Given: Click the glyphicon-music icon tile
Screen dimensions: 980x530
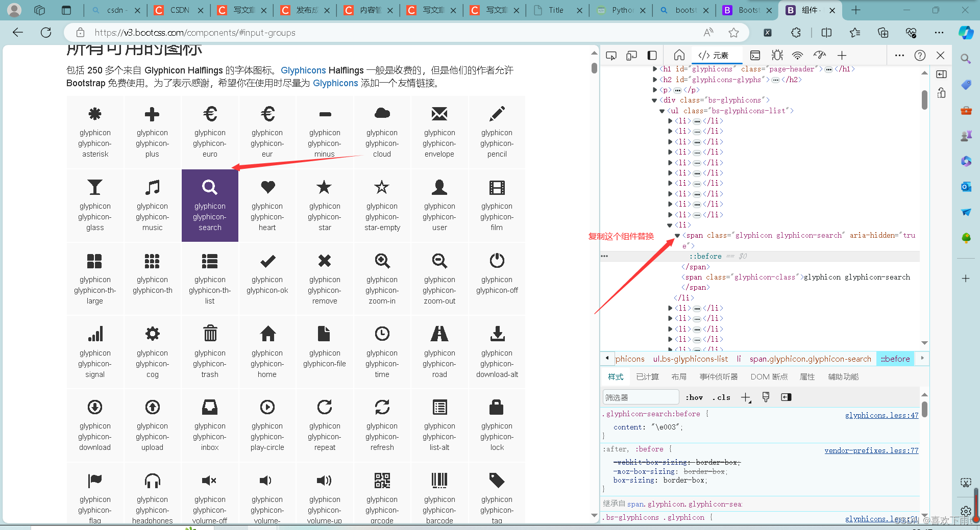Looking at the screenshot, I should 152,206.
